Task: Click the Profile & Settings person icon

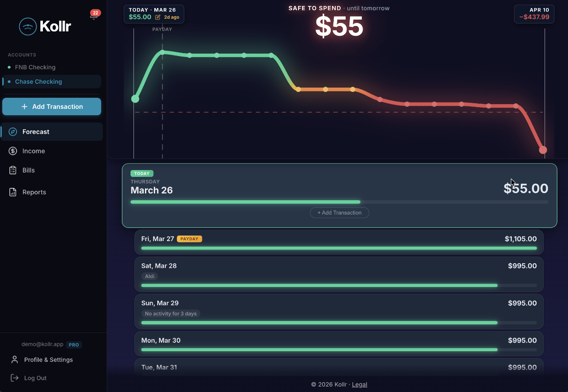Action: coord(14,360)
